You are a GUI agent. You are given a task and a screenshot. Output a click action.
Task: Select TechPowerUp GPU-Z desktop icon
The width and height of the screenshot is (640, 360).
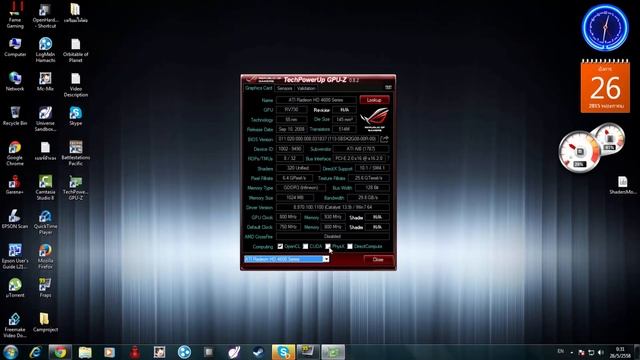point(76,188)
